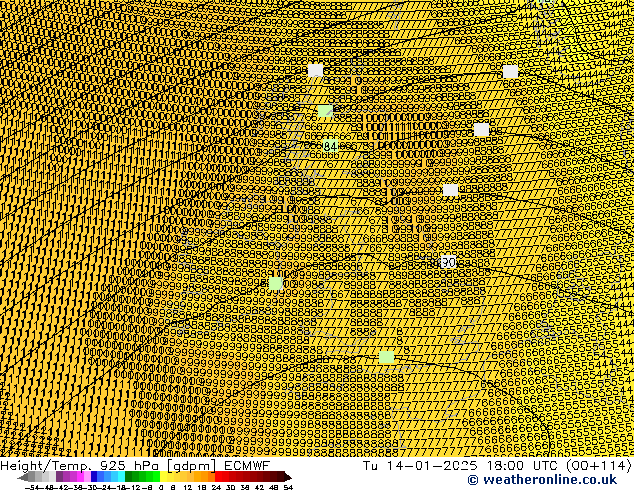
Task: Click the 12 tick label on the legend
Action: (x=188, y=487)
